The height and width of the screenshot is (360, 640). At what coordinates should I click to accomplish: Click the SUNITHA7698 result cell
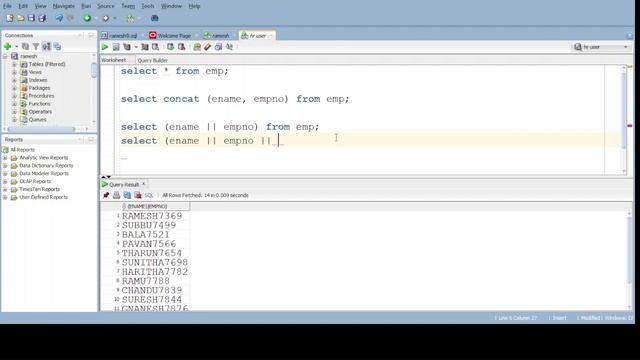(155, 262)
